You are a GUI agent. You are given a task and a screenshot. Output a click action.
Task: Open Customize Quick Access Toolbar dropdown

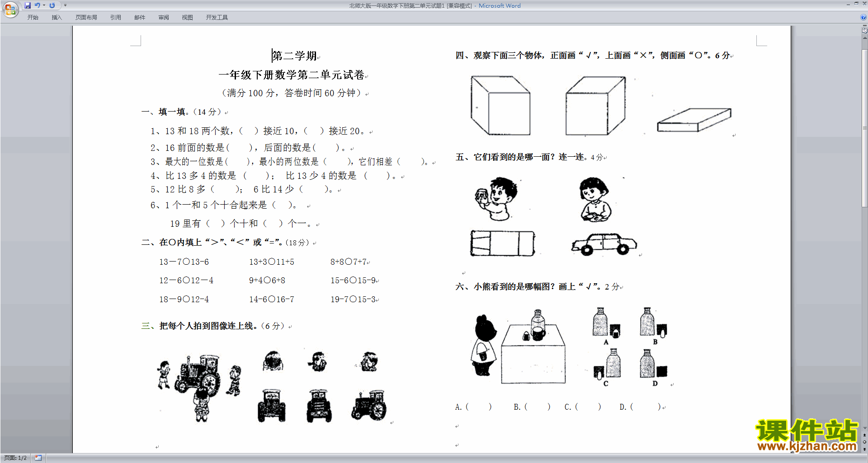tap(65, 5)
